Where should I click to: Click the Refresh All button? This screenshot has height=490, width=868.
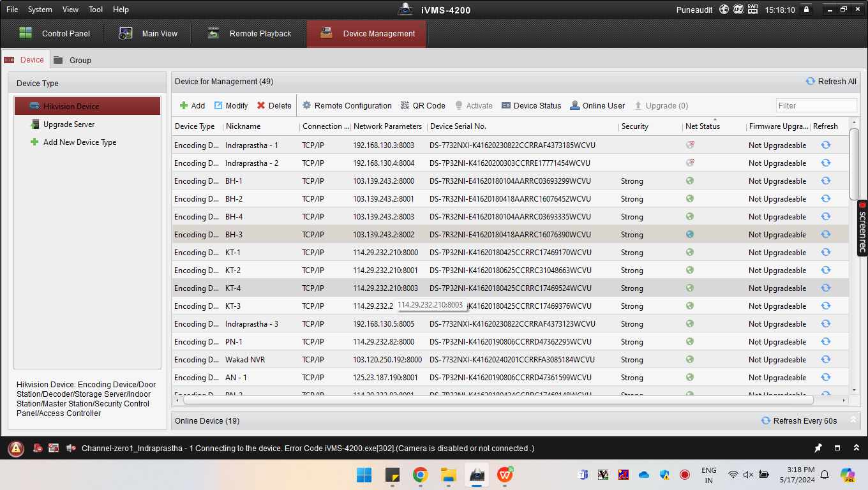coord(831,82)
